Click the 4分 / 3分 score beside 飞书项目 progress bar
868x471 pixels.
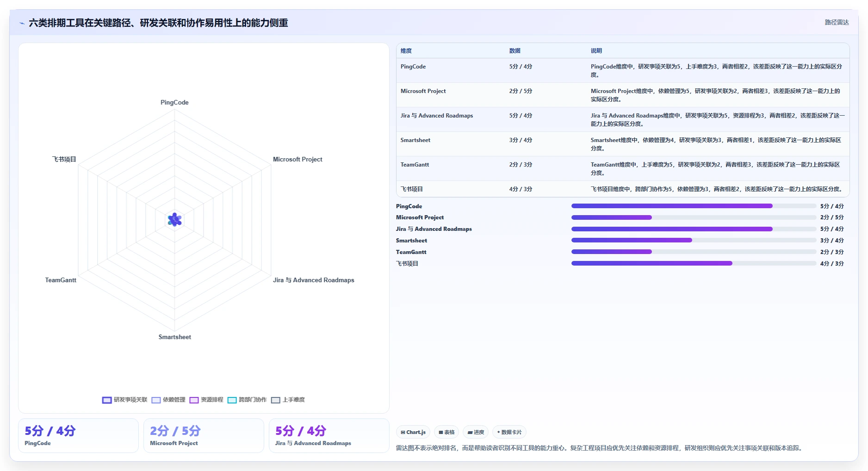(x=832, y=264)
